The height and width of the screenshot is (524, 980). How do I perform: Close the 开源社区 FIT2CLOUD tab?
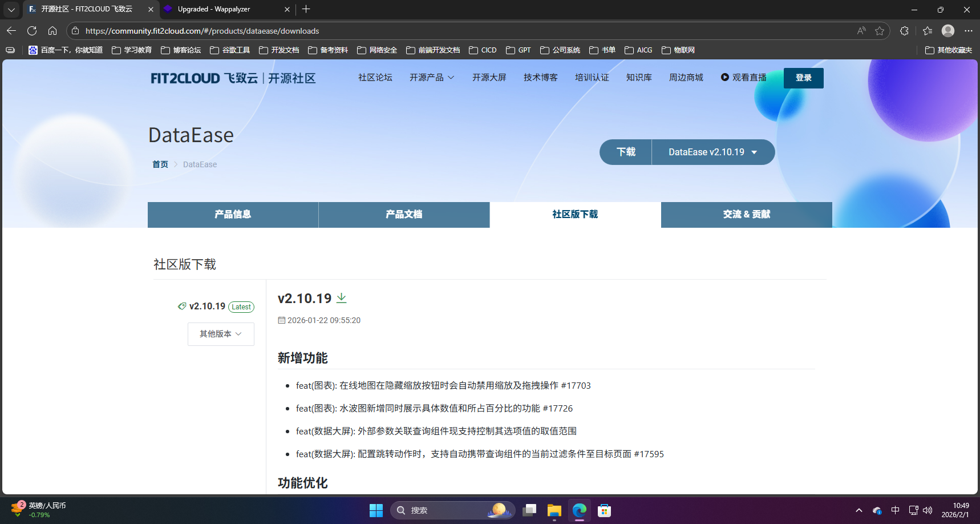point(151,9)
